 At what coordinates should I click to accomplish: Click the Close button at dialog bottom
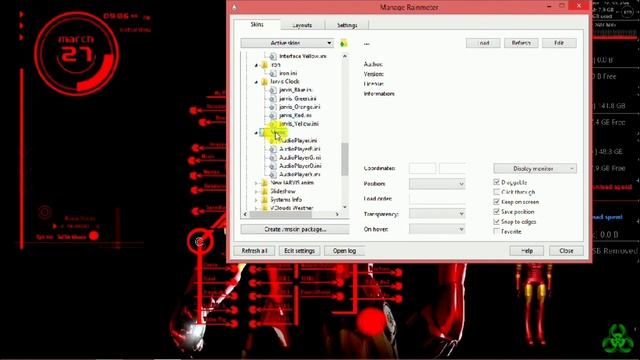tap(566, 251)
